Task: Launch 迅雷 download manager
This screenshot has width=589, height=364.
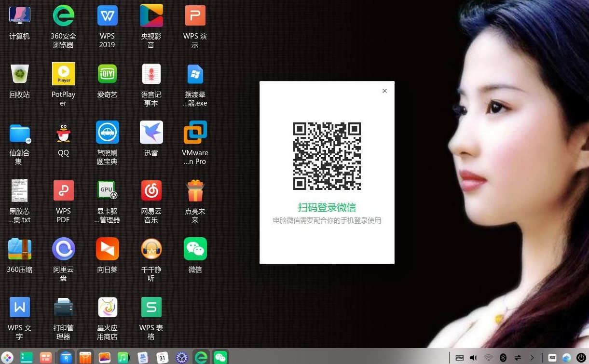Action: tap(151, 132)
